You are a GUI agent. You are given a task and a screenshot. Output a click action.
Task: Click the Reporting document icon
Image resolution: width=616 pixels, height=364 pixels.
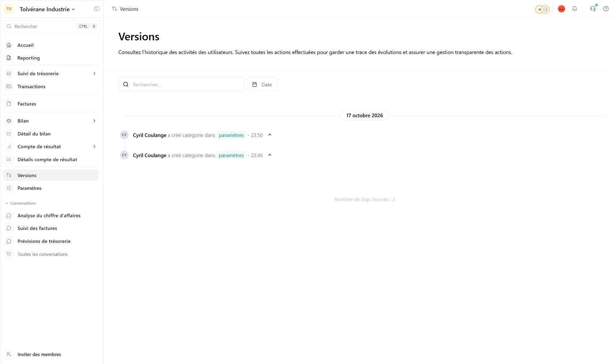pos(9,58)
